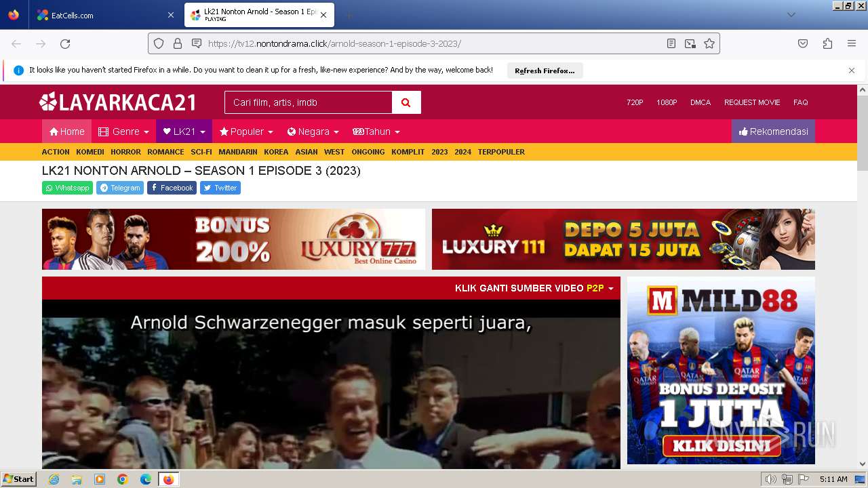Click the Rekomendasi button
The image size is (868, 488).
(x=773, y=131)
